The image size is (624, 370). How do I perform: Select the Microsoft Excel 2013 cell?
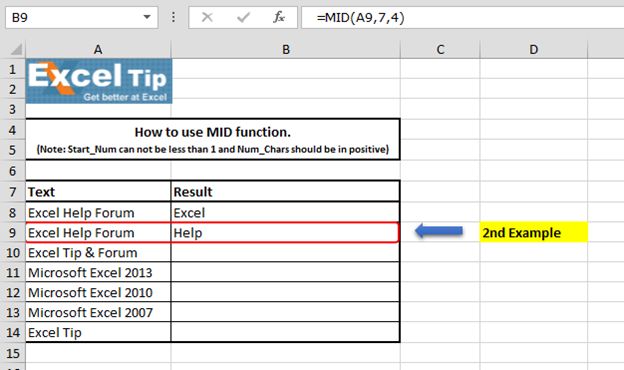[x=98, y=273]
